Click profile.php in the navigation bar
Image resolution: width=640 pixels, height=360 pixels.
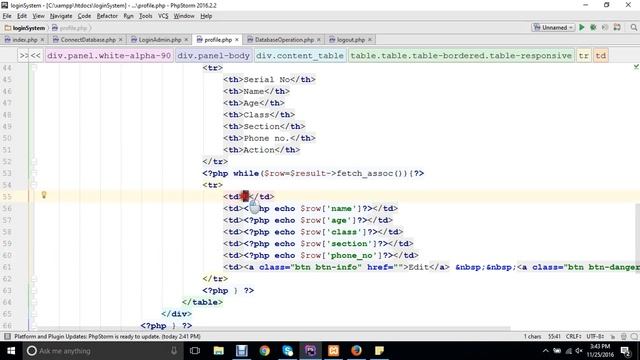pos(70,28)
